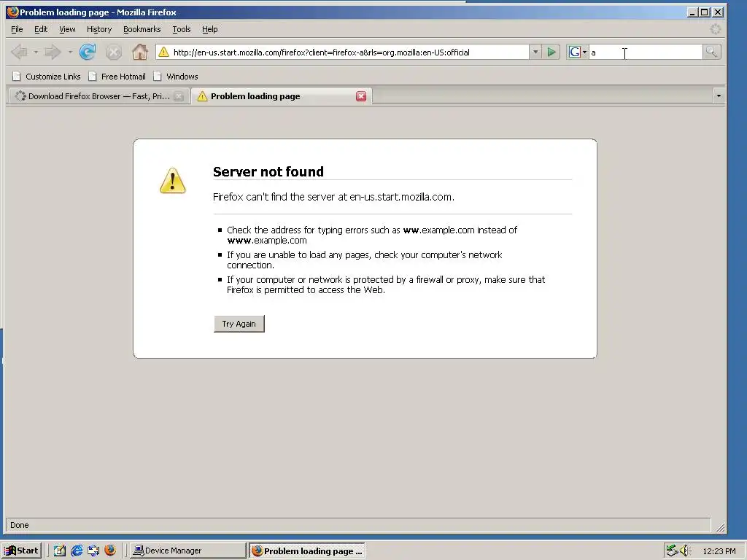Click the yellow warning triangle on the error page
The height and width of the screenshot is (560, 747).
(172, 181)
